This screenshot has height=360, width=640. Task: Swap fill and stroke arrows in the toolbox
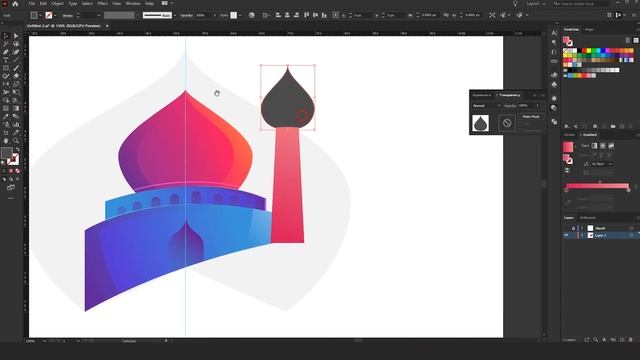pyautogui.click(x=17, y=149)
